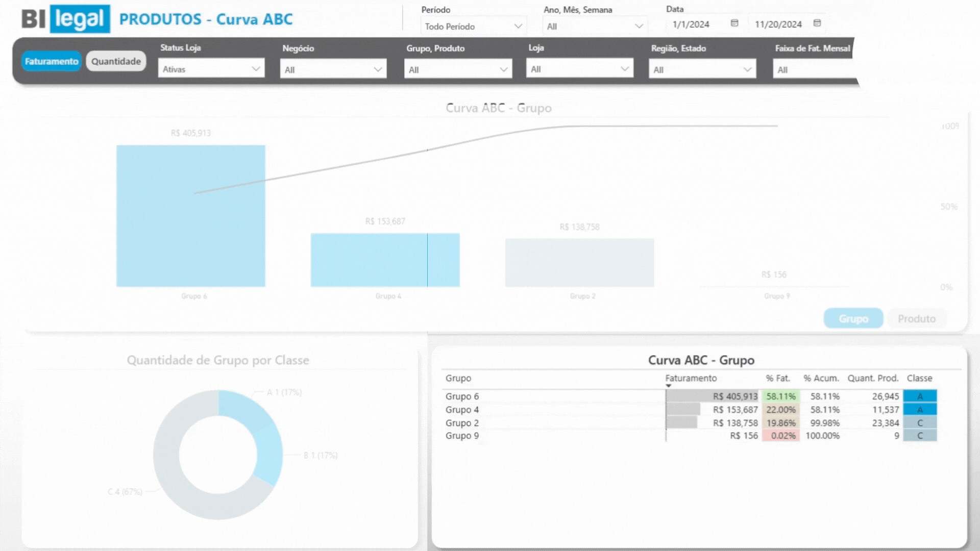Select the Grupo 6 bar in the chart
Screen dimensions: 980x551
(x=190, y=216)
